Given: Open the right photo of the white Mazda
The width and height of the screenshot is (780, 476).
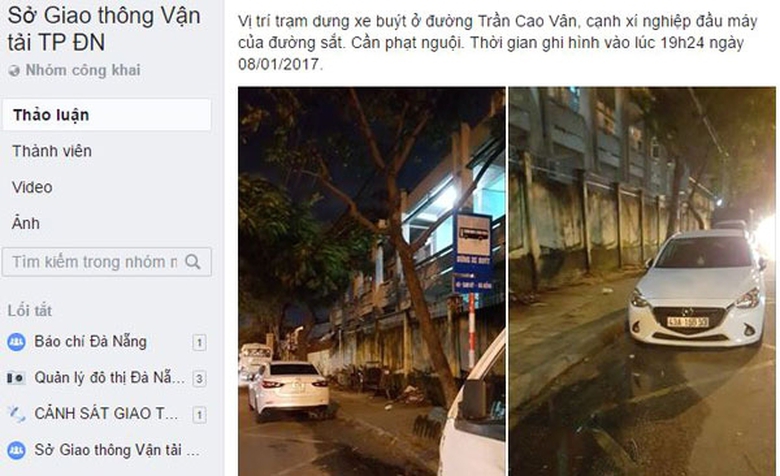Looking at the screenshot, I should (x=642, y=282).
